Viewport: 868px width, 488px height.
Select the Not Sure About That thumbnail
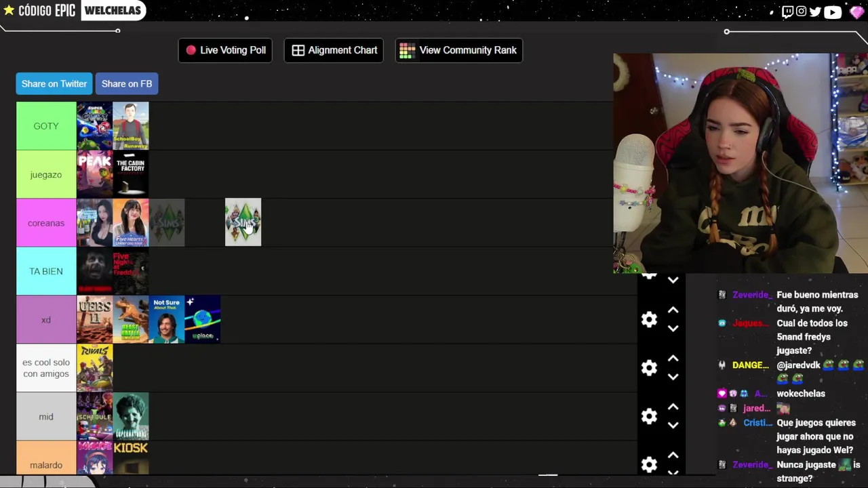pyautogui.click(x=167, y=319)
